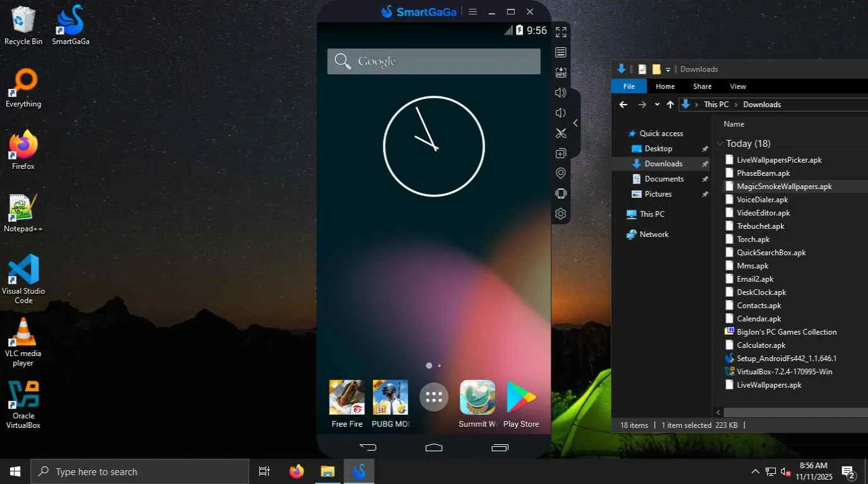Click the taskbar search box
This screenshot has width=868, height=484.
coord(140,471)
